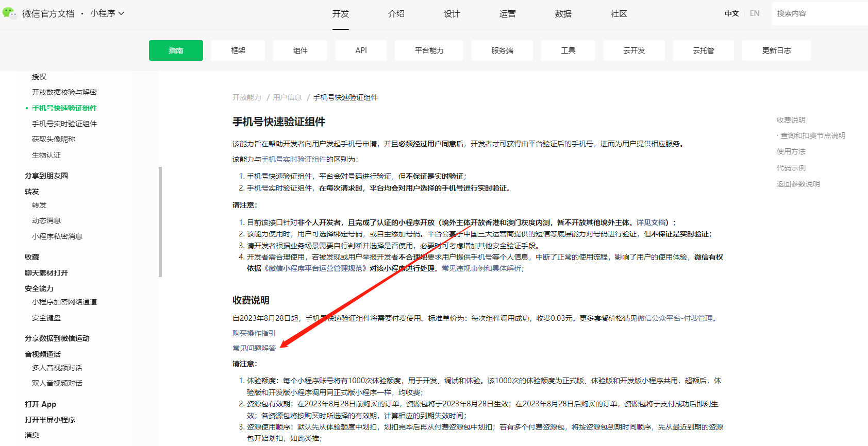Select 手机号快速验证组件 in the sidebar
The image size is (868, 446).
[x=64, y=108]
